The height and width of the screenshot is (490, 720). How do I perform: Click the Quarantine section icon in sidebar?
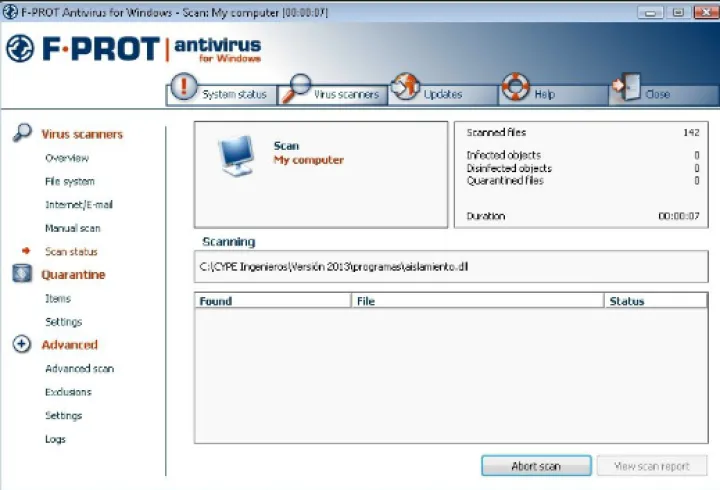click(x=22, y=275)
